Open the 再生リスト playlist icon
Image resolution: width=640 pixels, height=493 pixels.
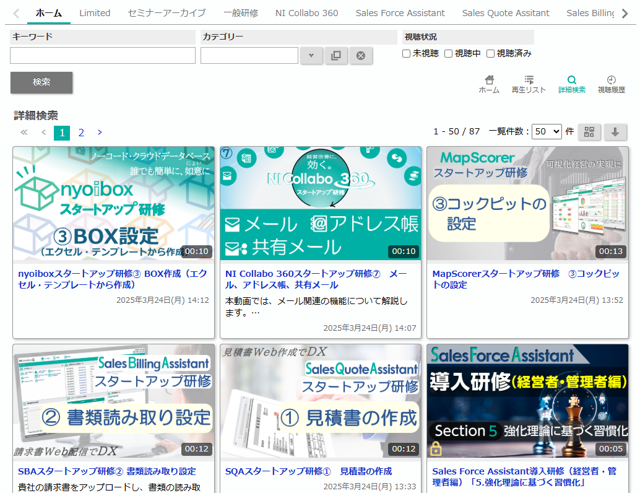pos(529,84)
